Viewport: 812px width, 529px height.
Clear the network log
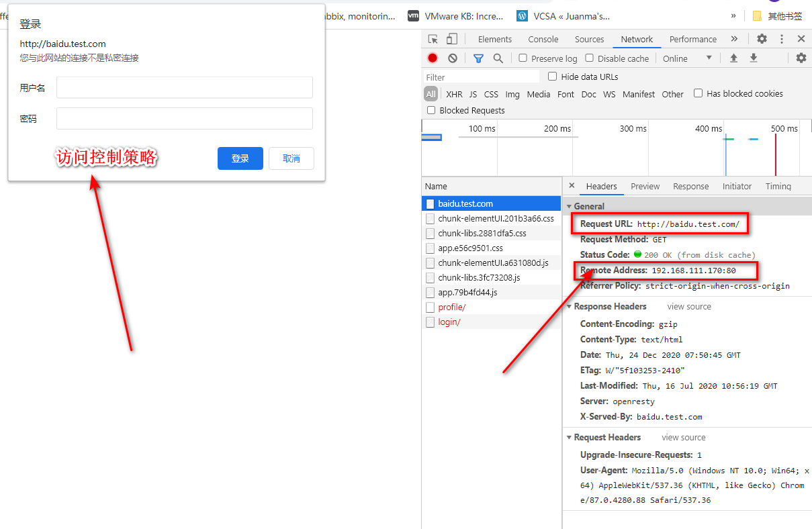tap(453, 58)
